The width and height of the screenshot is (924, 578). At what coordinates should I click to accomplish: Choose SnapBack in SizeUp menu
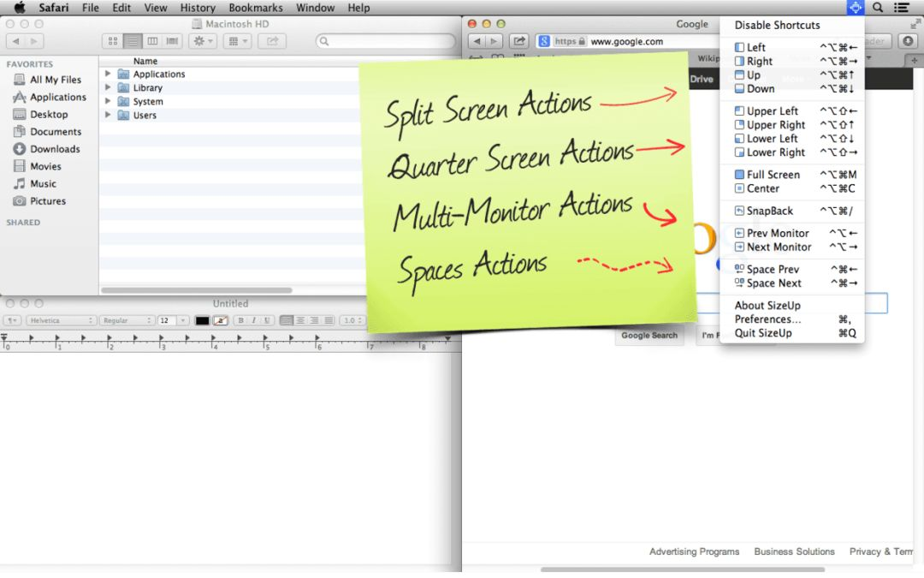click(792, 211)
